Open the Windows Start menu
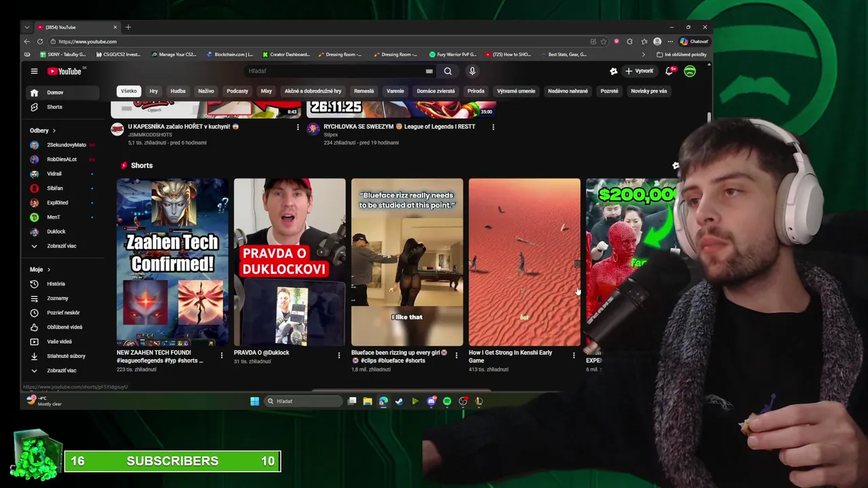 point(254,401)
